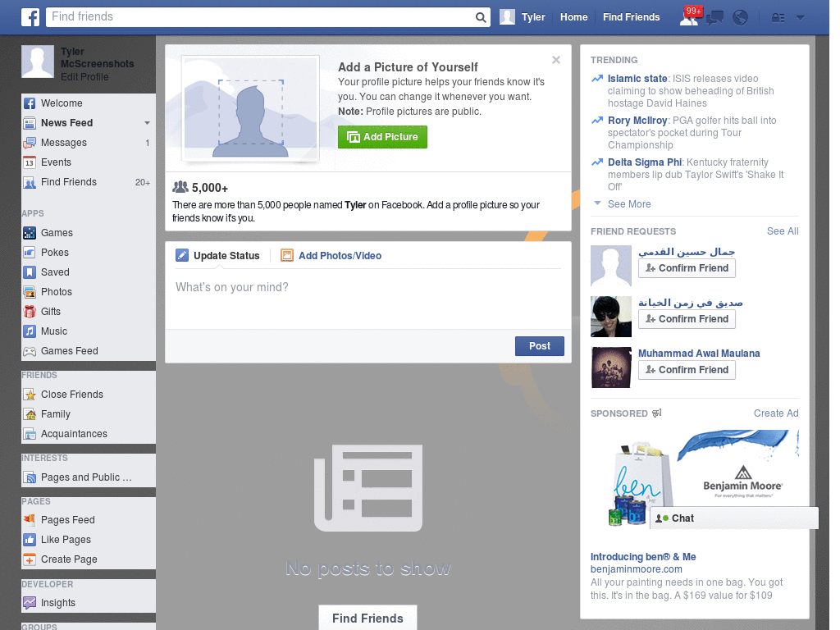Open the Chat bar
The height and width of the screenshot is (630, 840).
tap(734, 518)
